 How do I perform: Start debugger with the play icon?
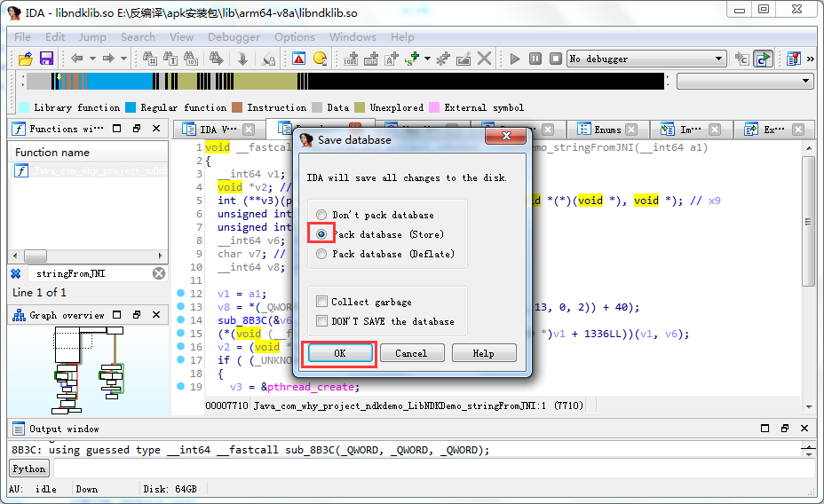pos(515,59)
